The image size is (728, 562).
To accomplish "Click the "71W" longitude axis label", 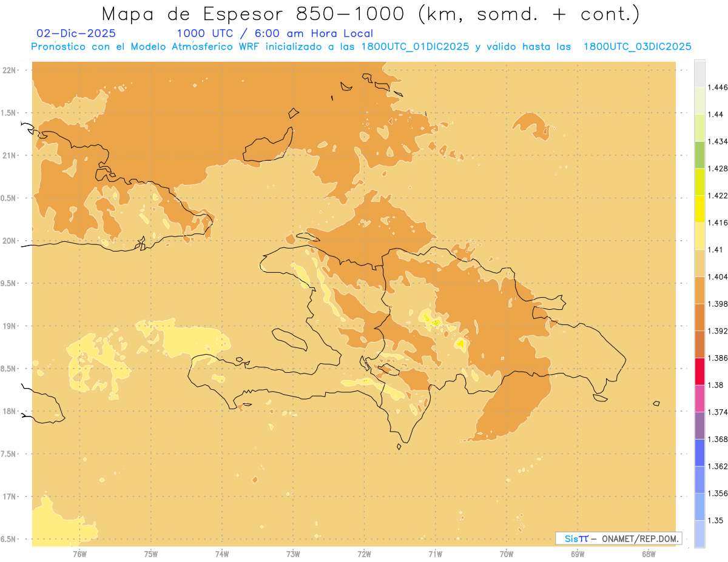I will tap(436, 554).
